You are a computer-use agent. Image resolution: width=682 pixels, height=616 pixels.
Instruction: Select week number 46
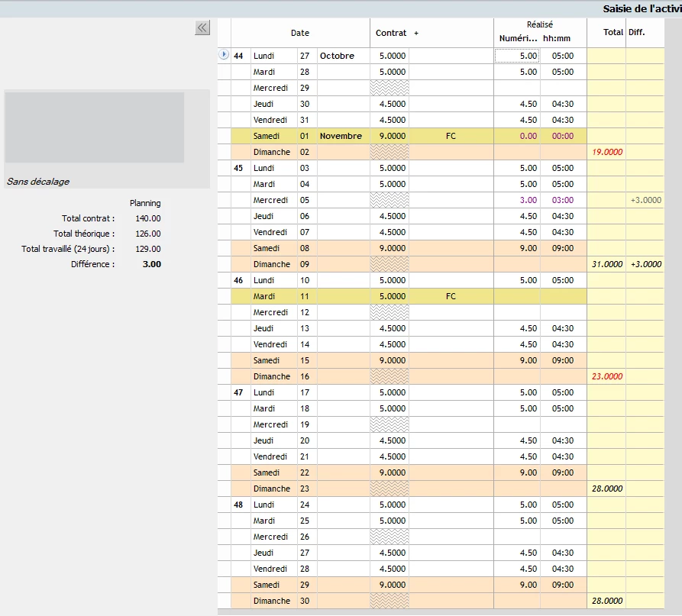238,280
